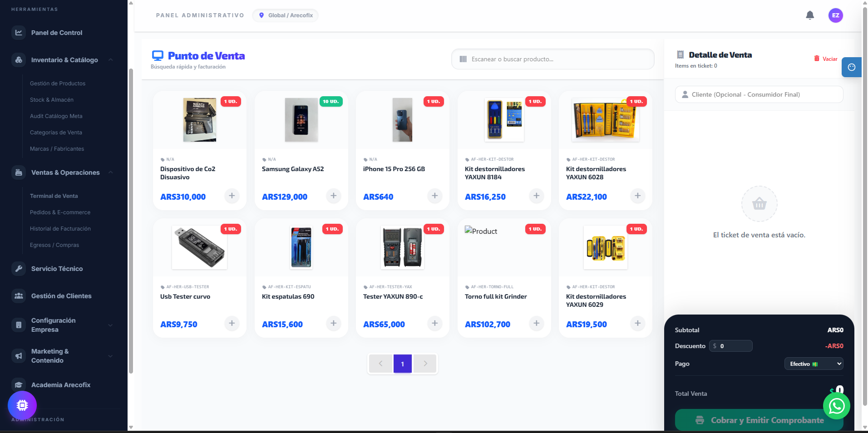The width and height of the screenshot is (868, 433).
Task: Open Servicio Técnico
Action: tap(57, 269)
